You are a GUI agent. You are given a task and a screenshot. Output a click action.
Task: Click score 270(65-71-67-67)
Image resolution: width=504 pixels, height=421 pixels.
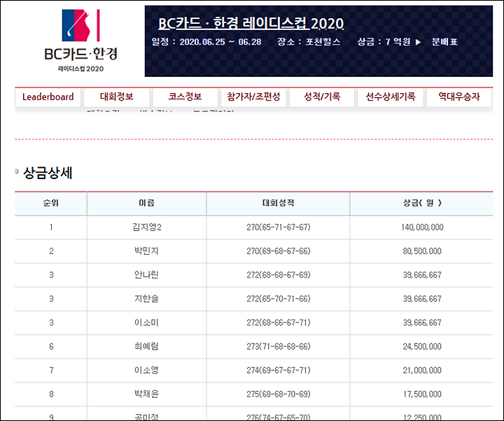[279, 227]
